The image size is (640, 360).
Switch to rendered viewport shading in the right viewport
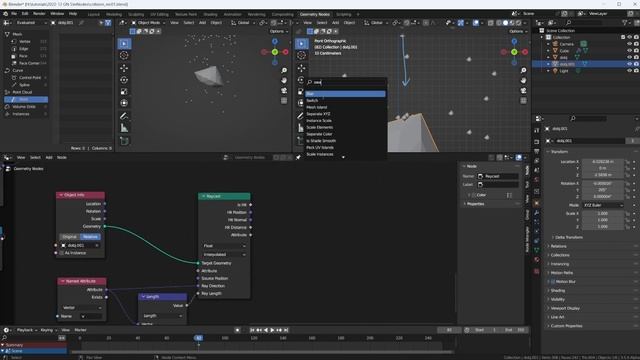pyautogui.click(x=518, y=23)
